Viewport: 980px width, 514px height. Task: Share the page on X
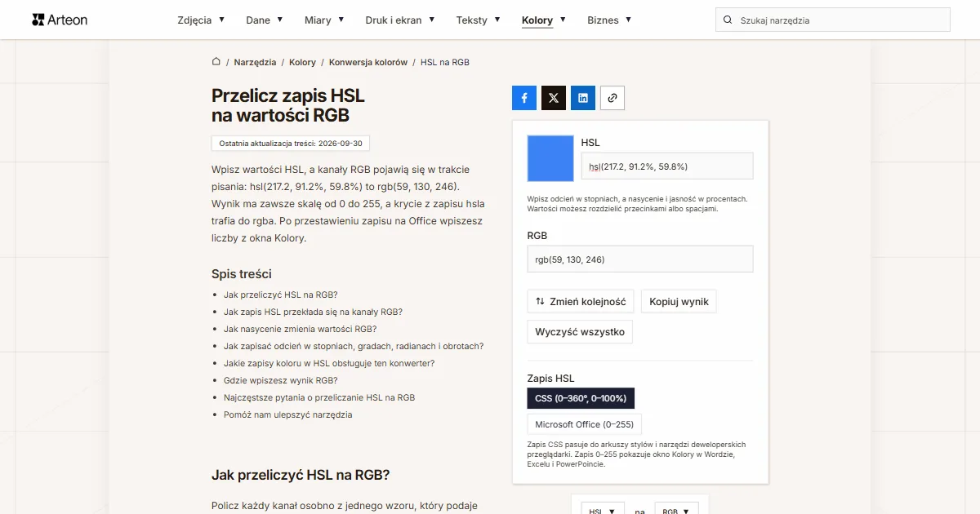(x=554, y=98)
